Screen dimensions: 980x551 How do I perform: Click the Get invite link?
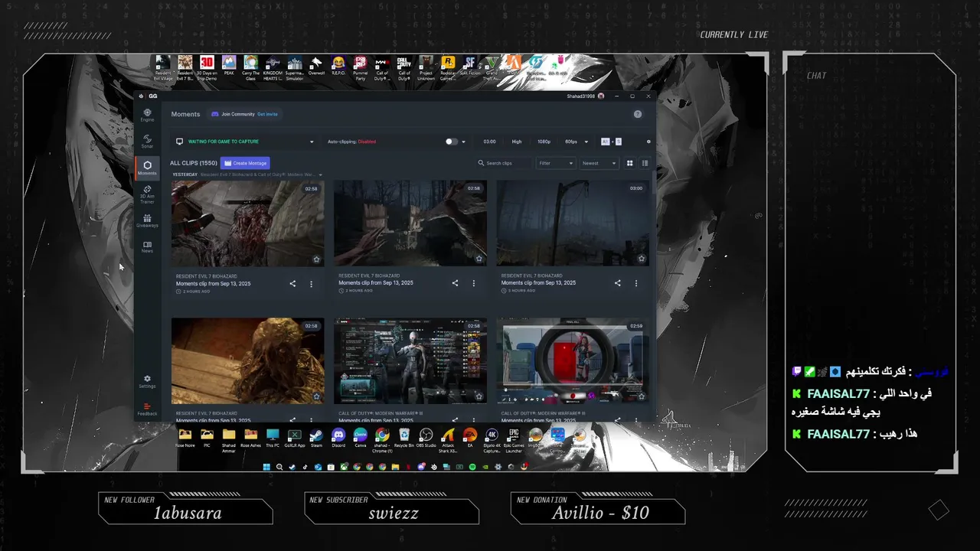(267, 114)
